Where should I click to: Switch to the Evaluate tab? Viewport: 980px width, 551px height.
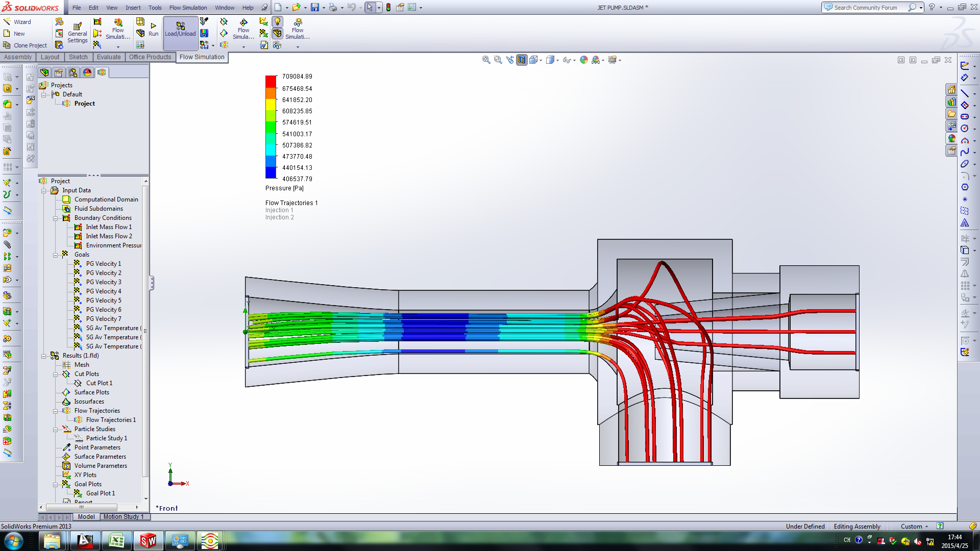[109, 57]
